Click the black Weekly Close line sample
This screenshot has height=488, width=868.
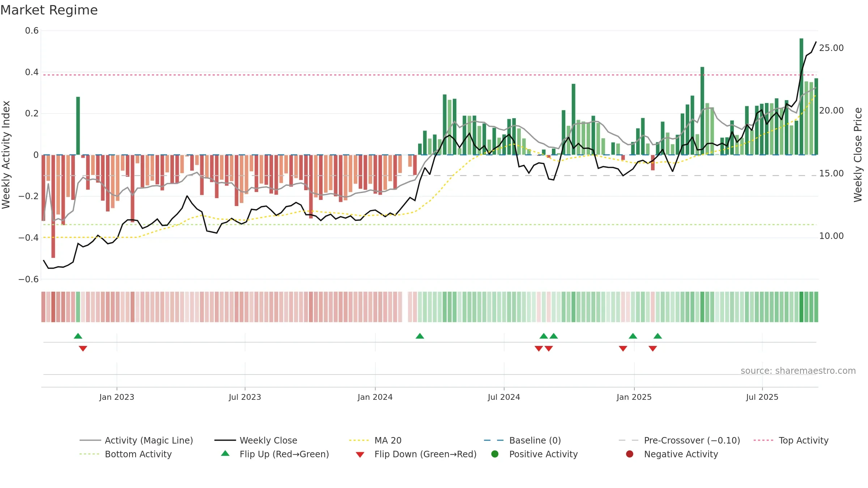(225, 440)
